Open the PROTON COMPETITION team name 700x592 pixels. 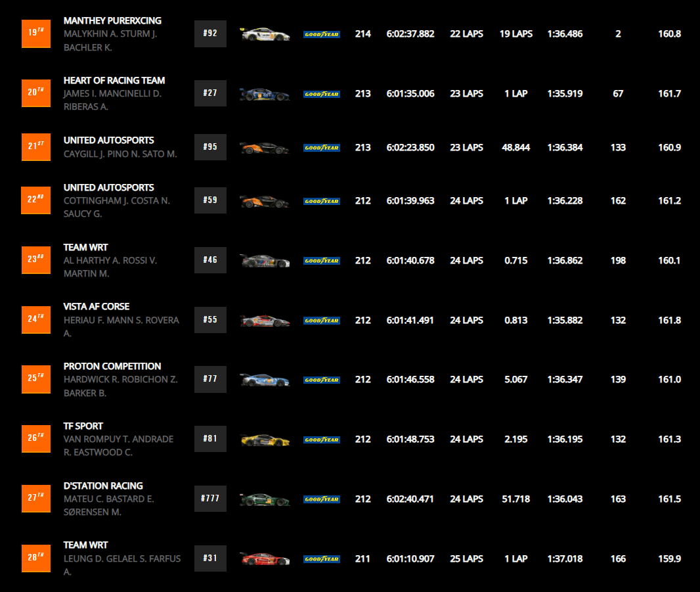[x=112, y=367]
